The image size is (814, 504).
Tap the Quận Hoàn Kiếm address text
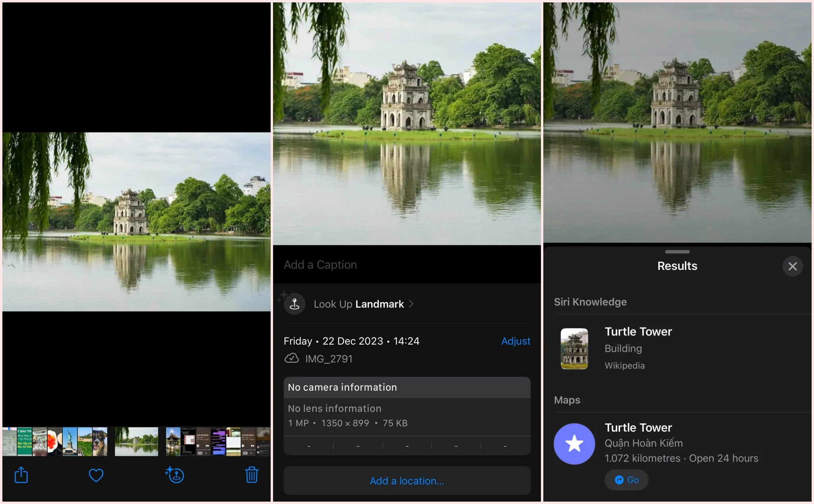point(643,443)
